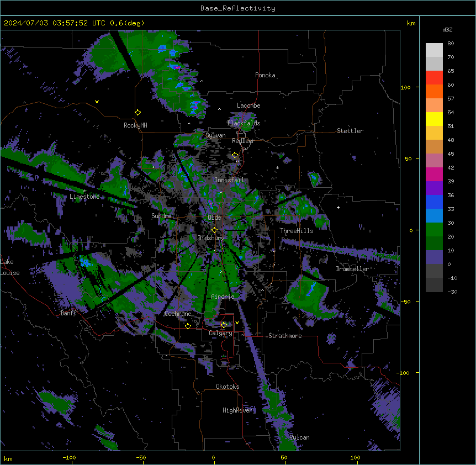476x465 pixels.
Task: Click the Cochrane city label
Action: 178,314
